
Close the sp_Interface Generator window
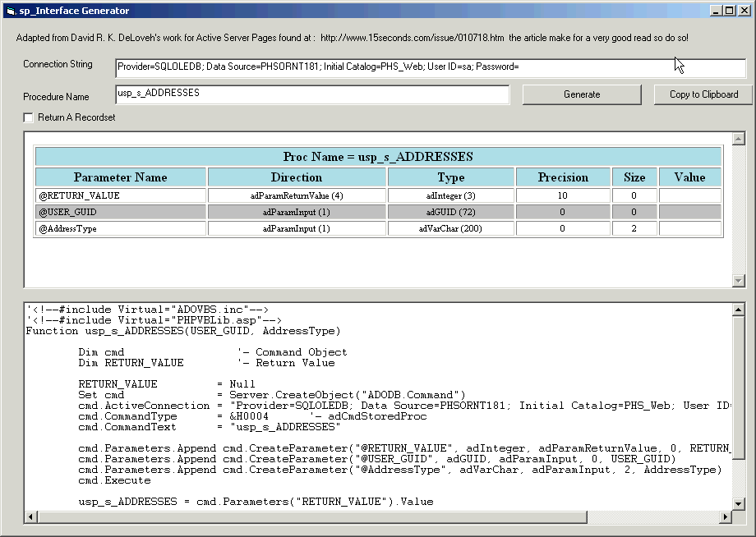pos(744,11)
